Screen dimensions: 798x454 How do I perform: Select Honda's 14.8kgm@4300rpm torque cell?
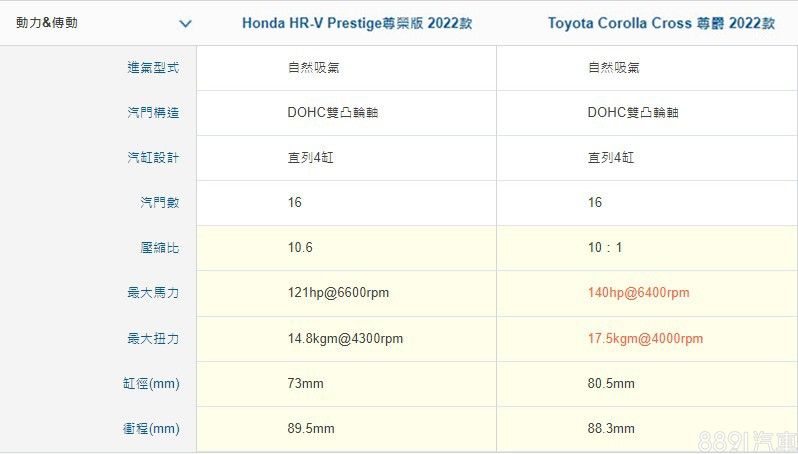pyautogui.click(x=345, y=339)
